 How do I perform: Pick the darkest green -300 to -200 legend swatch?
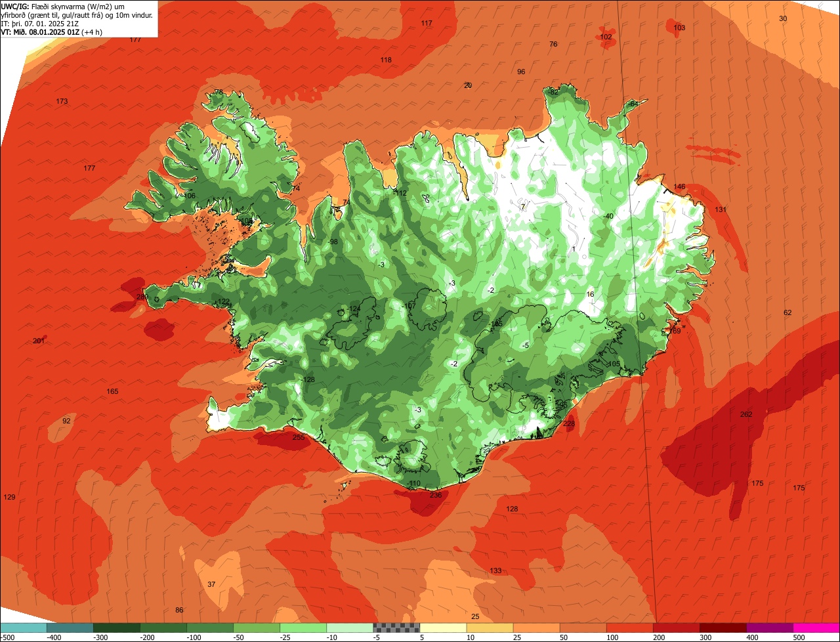coord(117,628)
